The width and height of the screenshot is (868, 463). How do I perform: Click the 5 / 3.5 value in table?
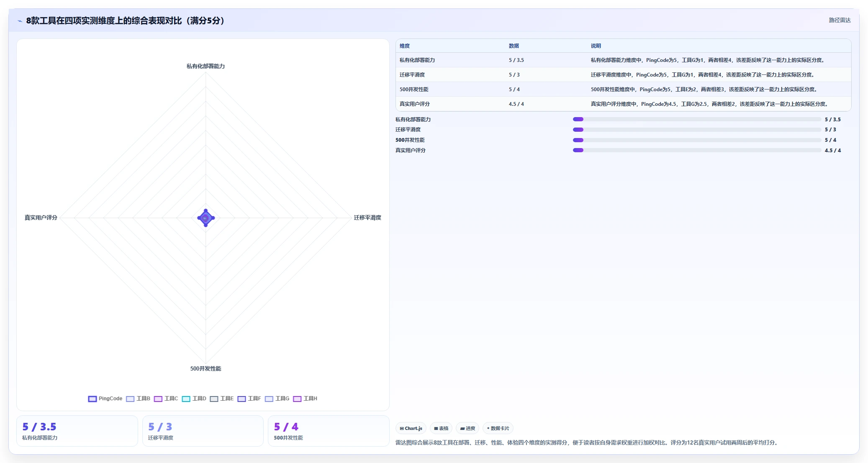tap(516, 60)
